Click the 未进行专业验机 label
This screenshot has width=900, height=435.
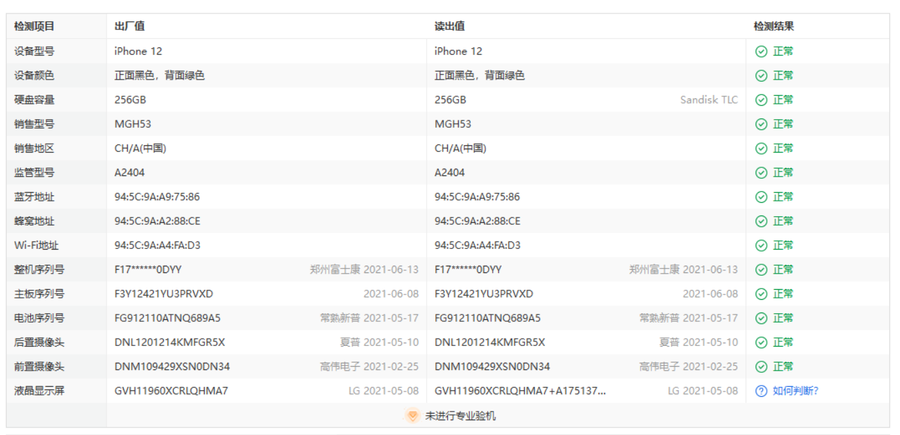click(460, 416)
